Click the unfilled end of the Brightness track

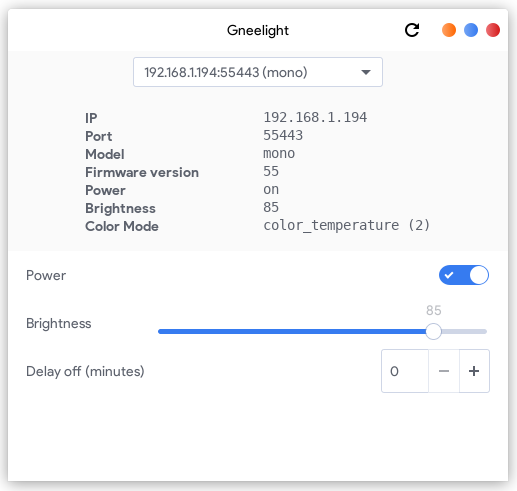point(464,331)
